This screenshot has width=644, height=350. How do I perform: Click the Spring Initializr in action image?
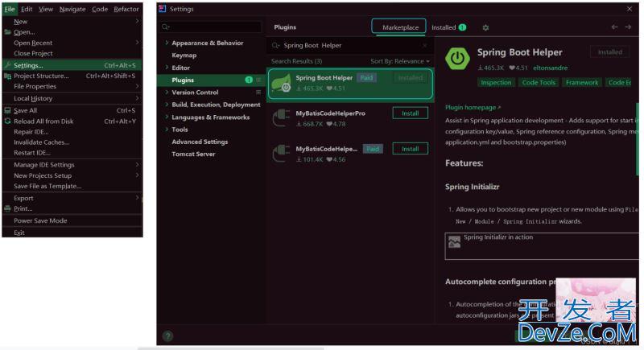click(454, 242)
